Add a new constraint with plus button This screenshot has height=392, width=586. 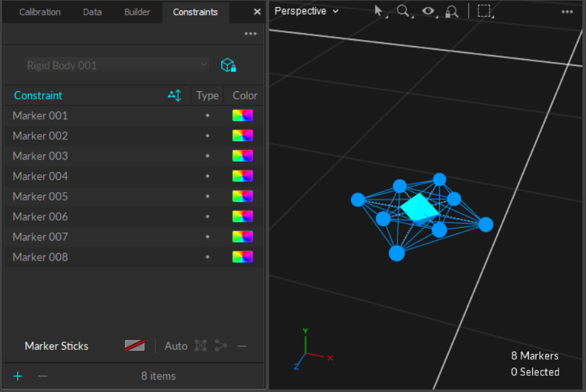click(17, 376)
